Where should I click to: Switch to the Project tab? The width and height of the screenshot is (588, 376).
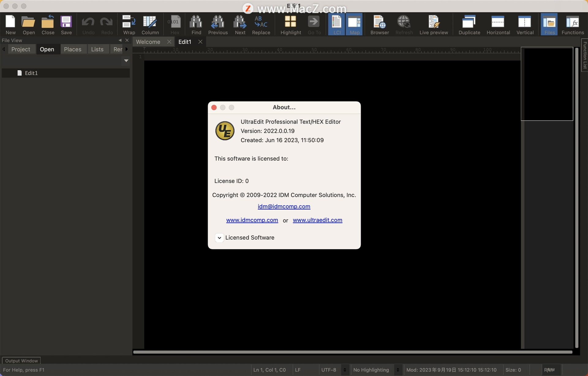[21, 49]
